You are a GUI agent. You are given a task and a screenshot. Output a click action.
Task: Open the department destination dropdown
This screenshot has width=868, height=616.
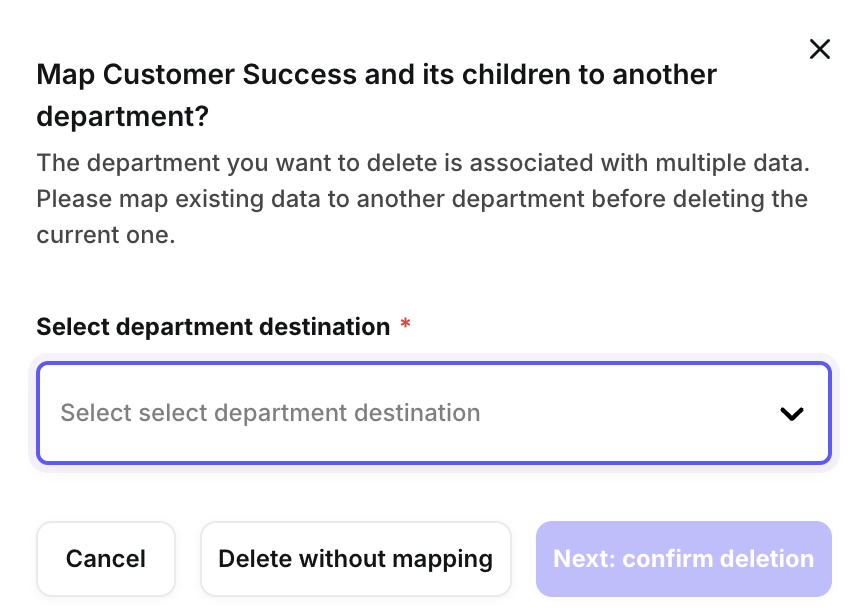click(x=433, y=413)
